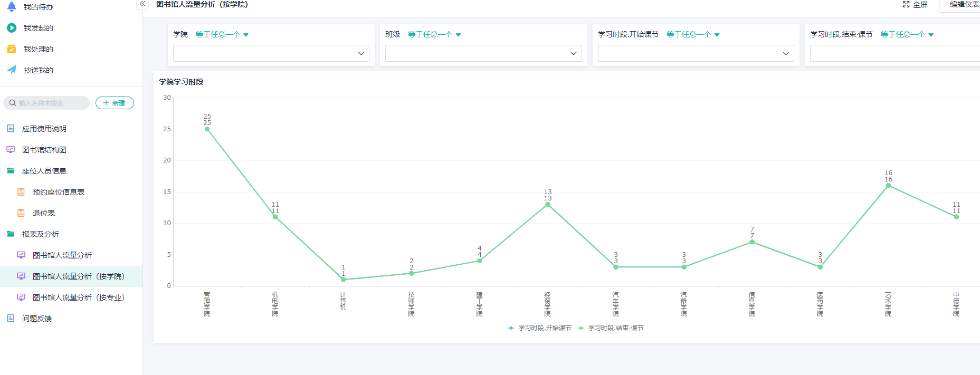Click the 全屏 fullscreen icon

click(906, 4)
